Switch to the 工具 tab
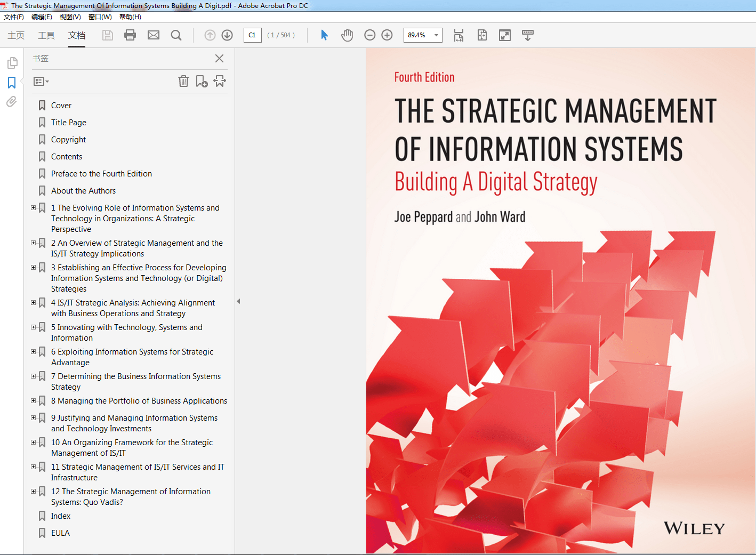756x555 pixels. (x=46, y=35)
